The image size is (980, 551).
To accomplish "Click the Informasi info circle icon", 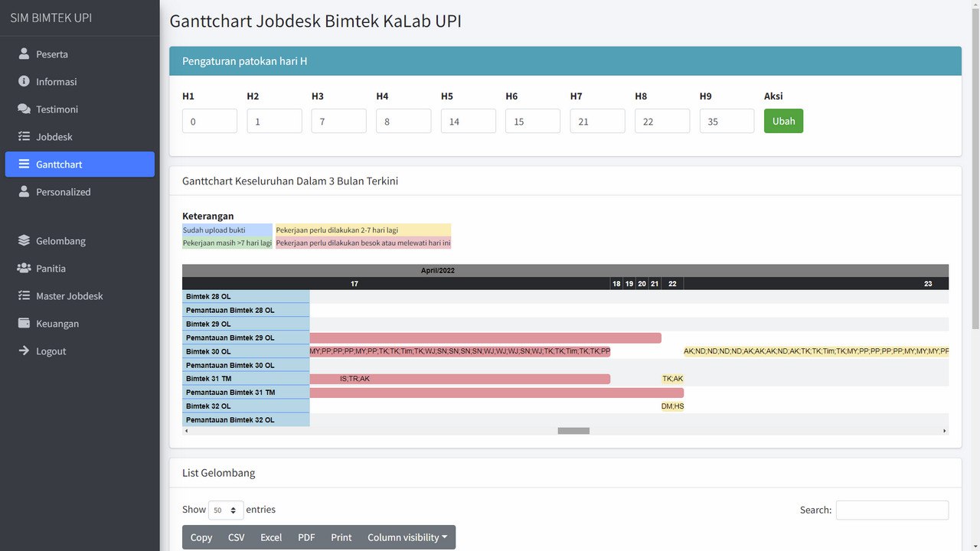I will [x=24, y=82].
